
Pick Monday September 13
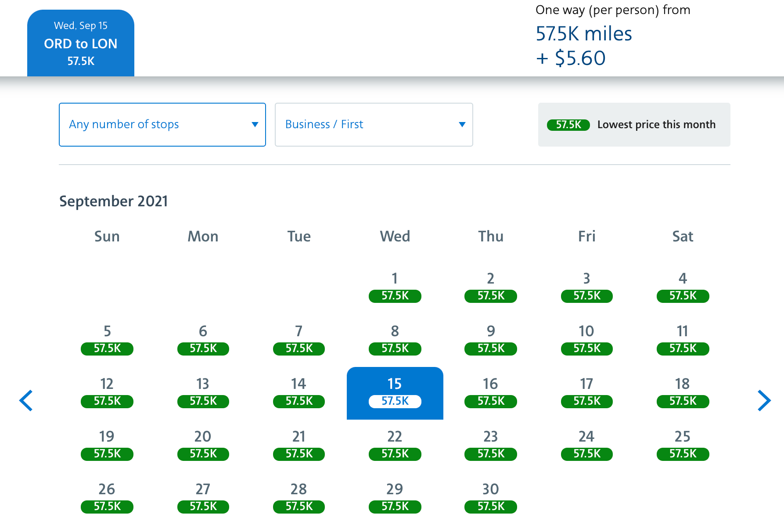tap(203, 393)
